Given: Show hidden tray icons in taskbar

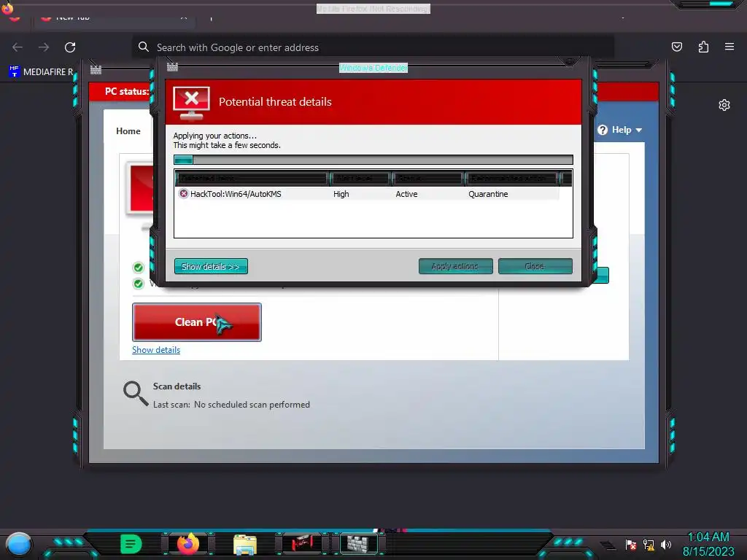Looking at the screenshot, I should tap(608, 545).
